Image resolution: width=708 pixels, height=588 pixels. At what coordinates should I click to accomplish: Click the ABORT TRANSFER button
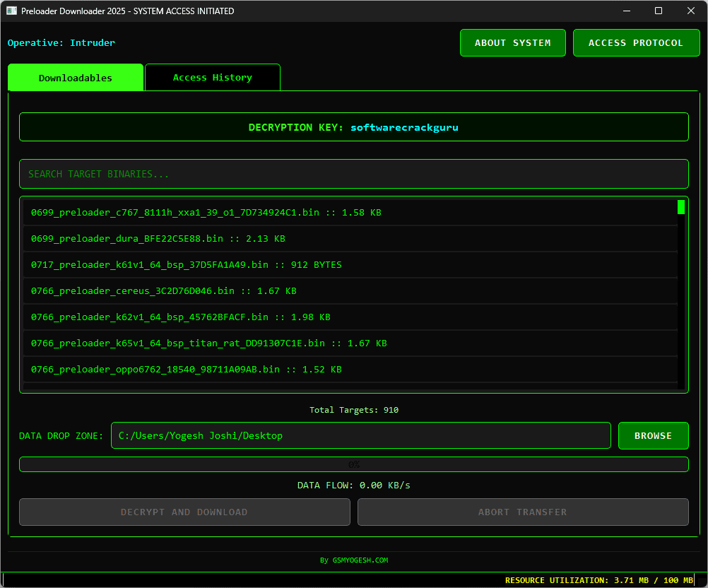523,512
